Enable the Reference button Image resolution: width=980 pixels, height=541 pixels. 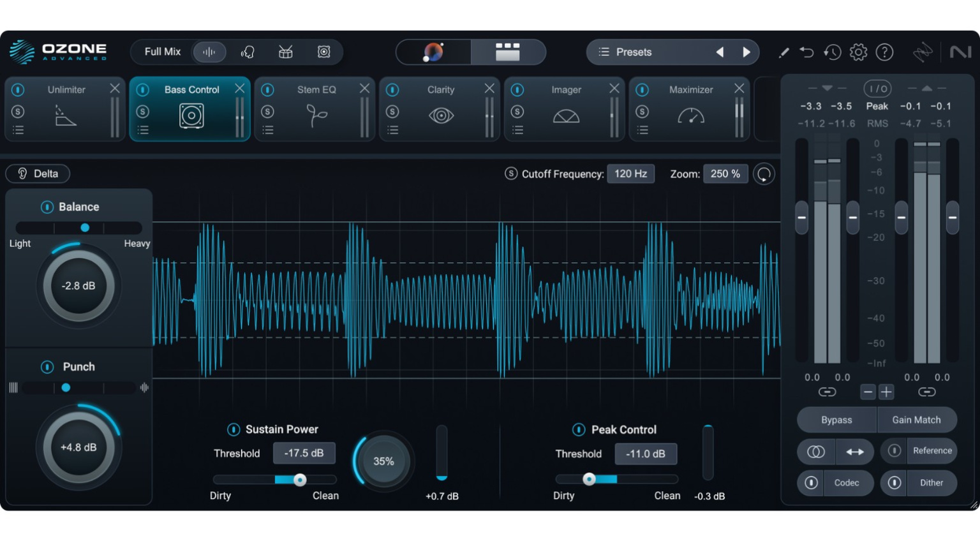pos(932,450)
